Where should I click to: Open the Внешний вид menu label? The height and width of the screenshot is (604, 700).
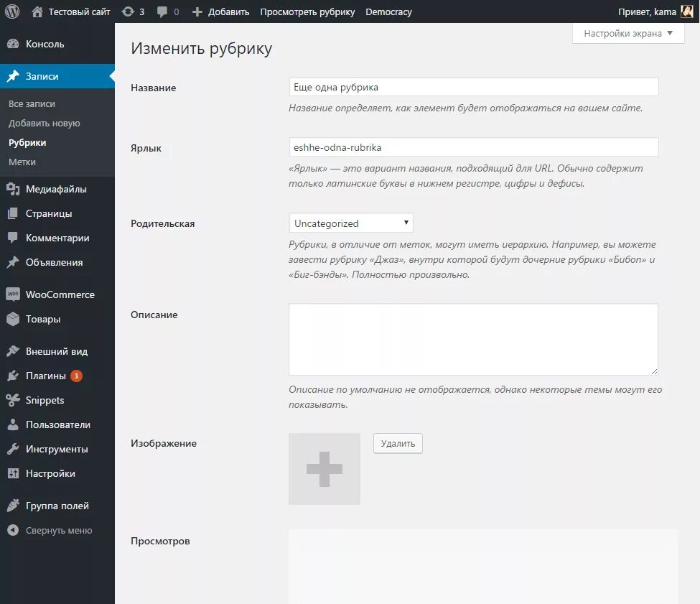[x=57, y=351]
